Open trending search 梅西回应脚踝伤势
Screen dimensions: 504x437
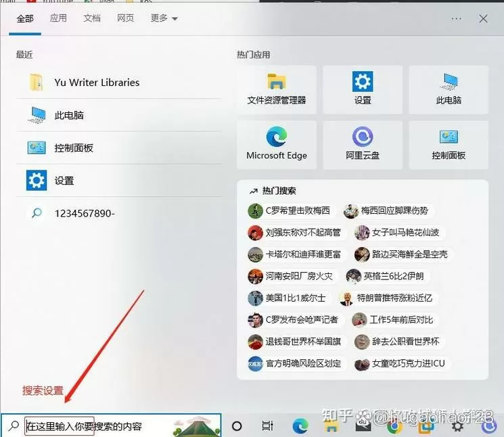coord(388,211)
